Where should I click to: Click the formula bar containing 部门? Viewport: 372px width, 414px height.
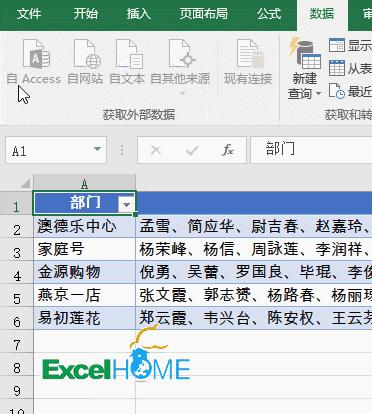(311, 150)
